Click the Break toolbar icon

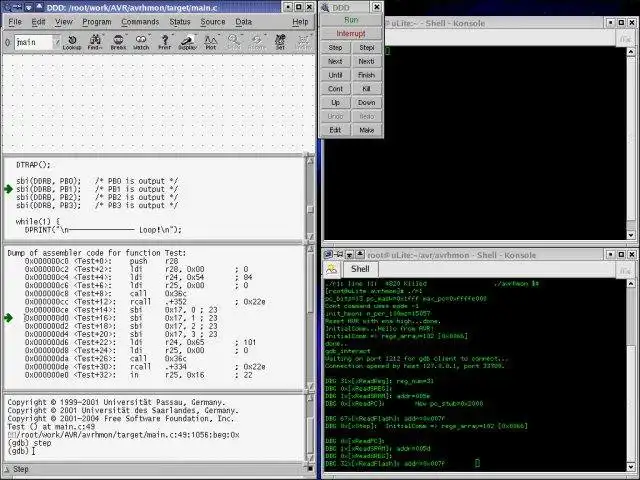118,42
